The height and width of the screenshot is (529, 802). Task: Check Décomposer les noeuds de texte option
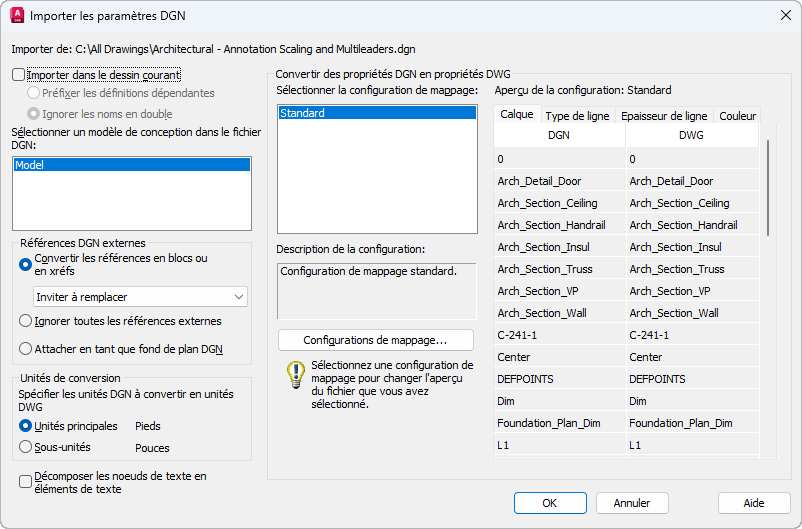click(x=26, y=482)
